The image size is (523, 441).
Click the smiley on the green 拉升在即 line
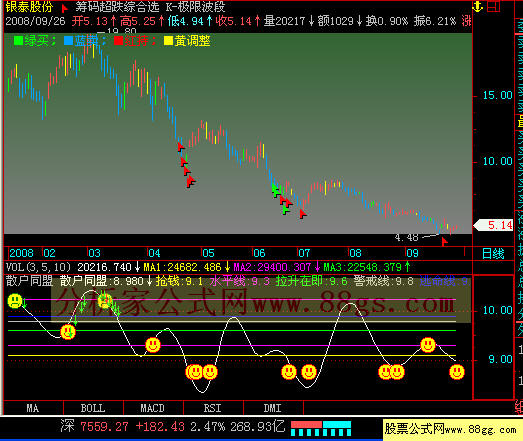pos(68,332)
